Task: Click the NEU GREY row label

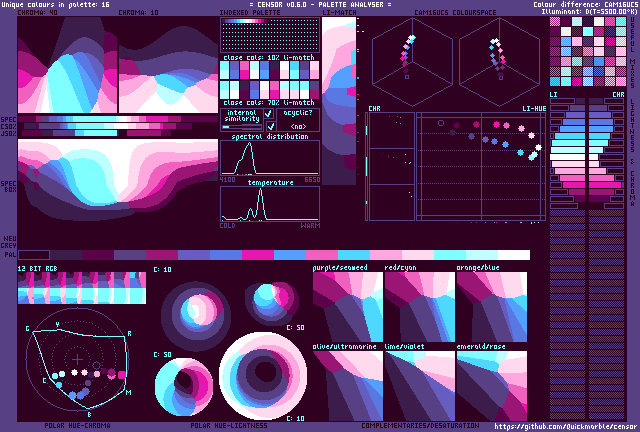Action: (9, 242)
